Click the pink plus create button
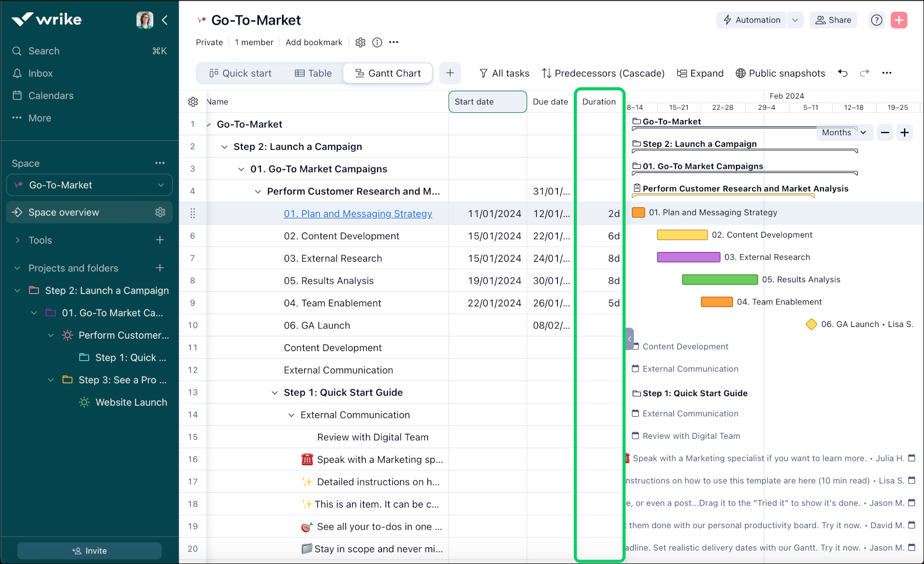Image resolution: width=924 pixels, height=564 pixels. [899, 20]
